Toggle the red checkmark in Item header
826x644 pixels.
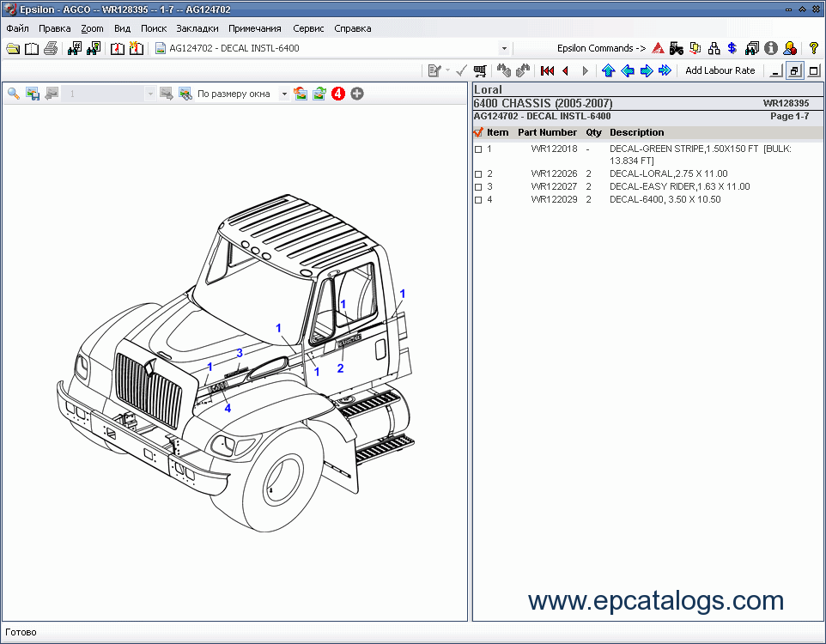click(478, 132)
